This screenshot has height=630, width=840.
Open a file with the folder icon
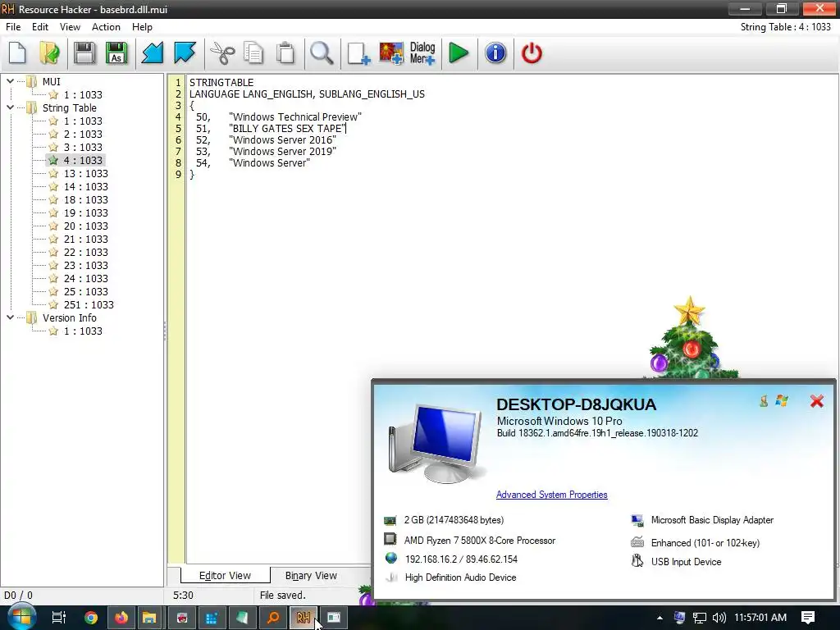point(50,53)
